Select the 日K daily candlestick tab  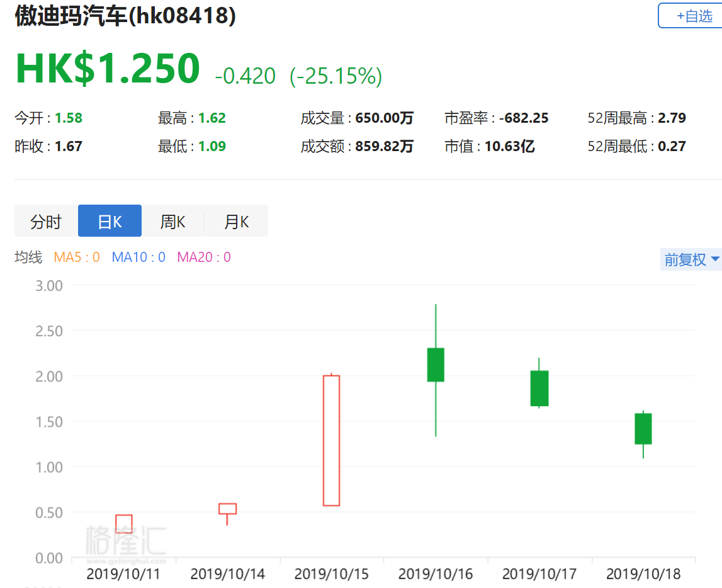pyautogui.click(x=110, y=221)
